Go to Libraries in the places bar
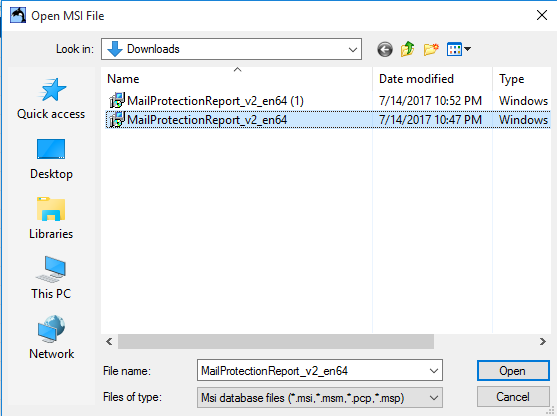 click(51, 218)
